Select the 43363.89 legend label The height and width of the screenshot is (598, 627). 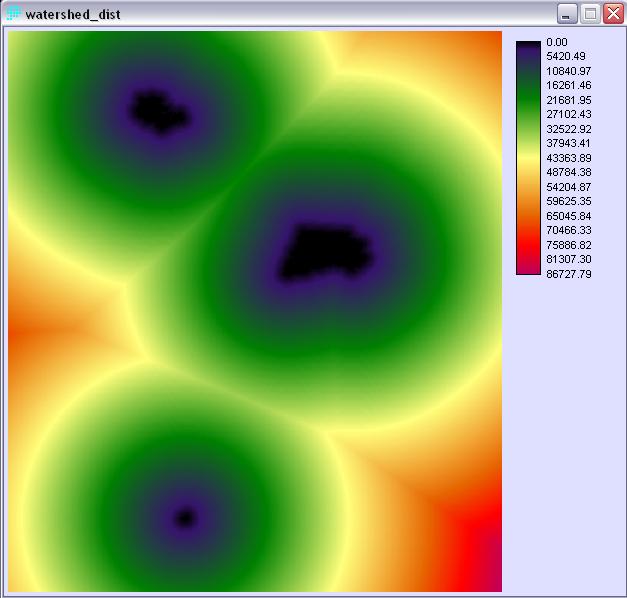(x=568, y=158)
